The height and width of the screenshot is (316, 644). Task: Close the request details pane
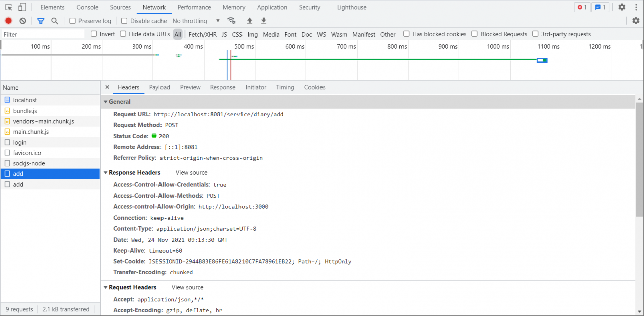pos(107,87)
